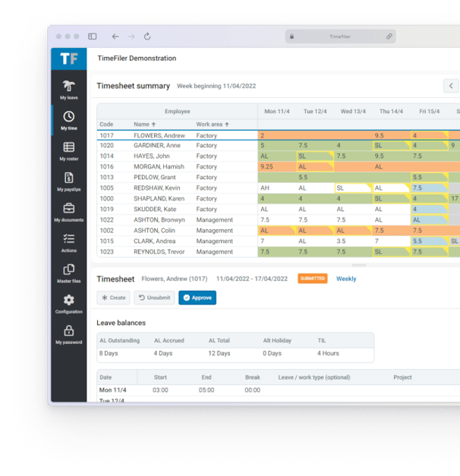This screenshot has height=476, width=460.
Task: Select the HAYES, John row
Action: pyautogui.click(x=279, y=156)
